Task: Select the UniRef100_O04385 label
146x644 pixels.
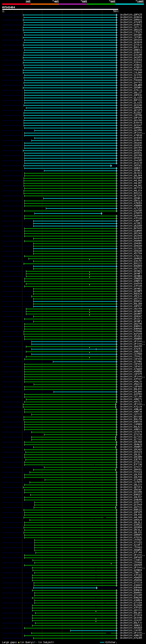Action: (131, 161)
